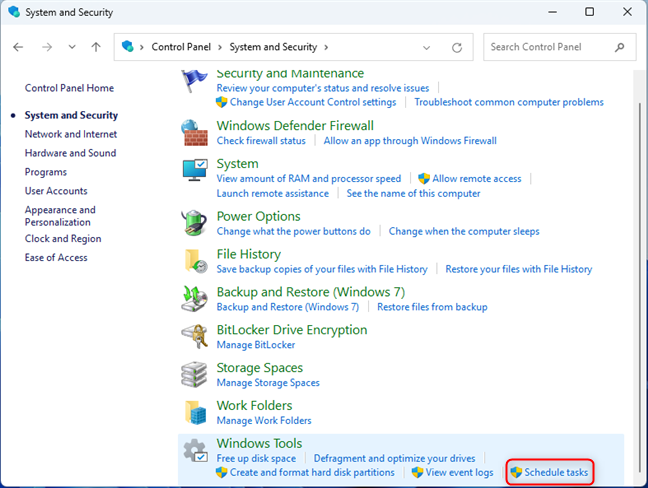Open Clock and Region category
The image size is (648, 488).
(63, 239)
